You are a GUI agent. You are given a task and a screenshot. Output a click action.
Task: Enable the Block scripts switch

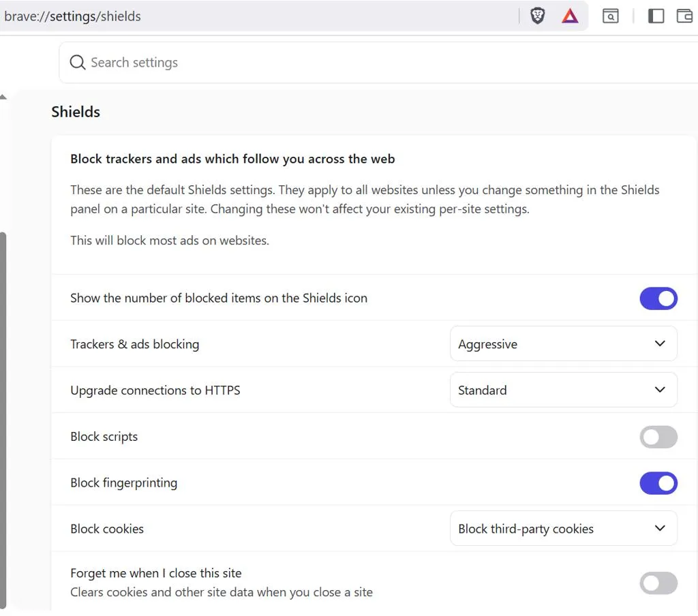coord(658,437)
